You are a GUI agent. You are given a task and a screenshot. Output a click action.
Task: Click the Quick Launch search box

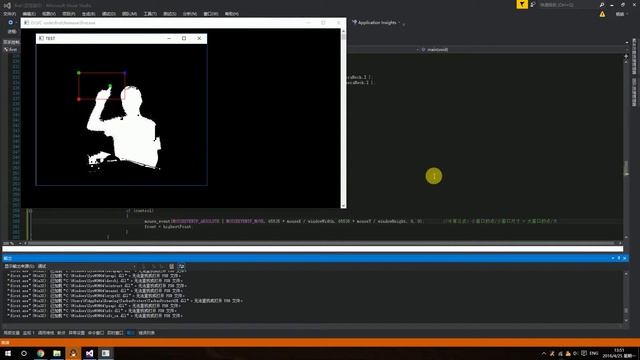(567, 5)
